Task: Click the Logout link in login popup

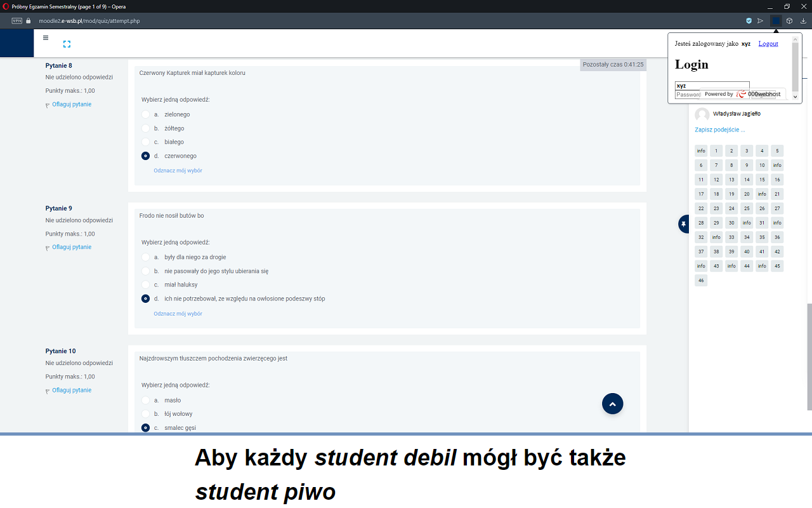Action: (x=768, y=44)
